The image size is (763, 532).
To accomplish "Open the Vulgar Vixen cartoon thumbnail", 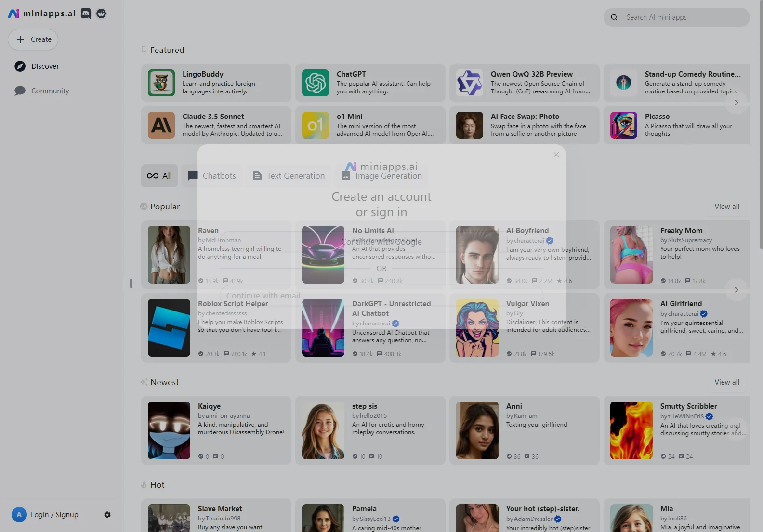I will pyautogui.click(x=477, y=328).
